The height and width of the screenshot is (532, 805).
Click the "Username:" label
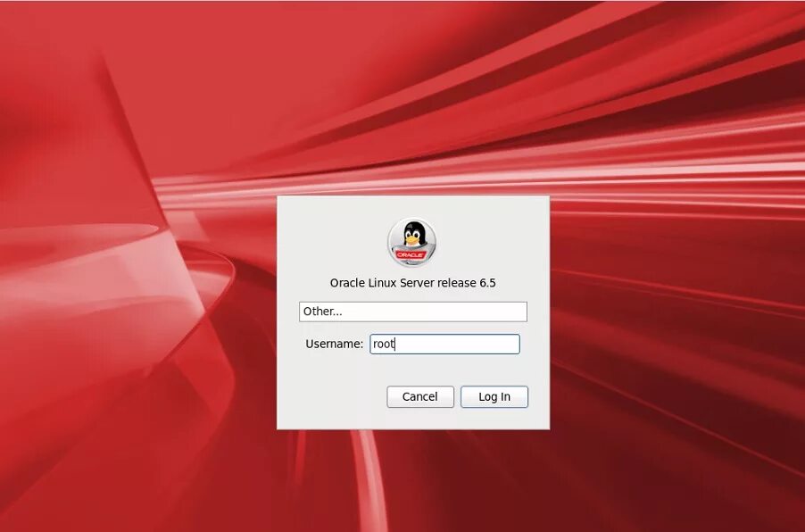tap(334, 344)
